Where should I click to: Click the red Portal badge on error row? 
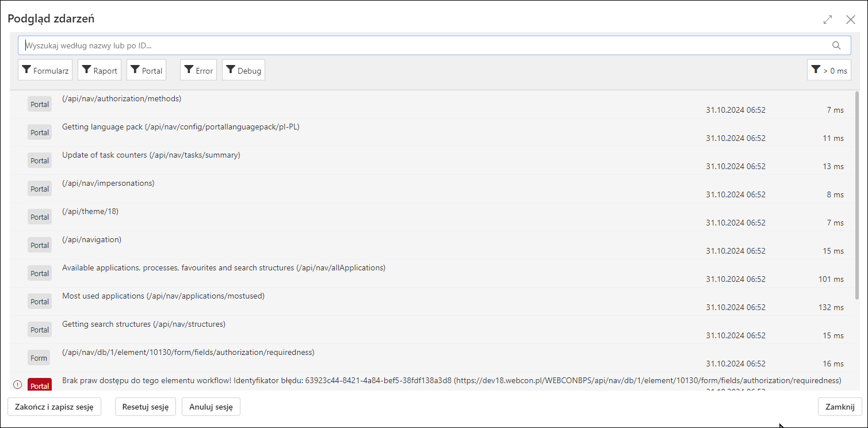tap(40, 385)
